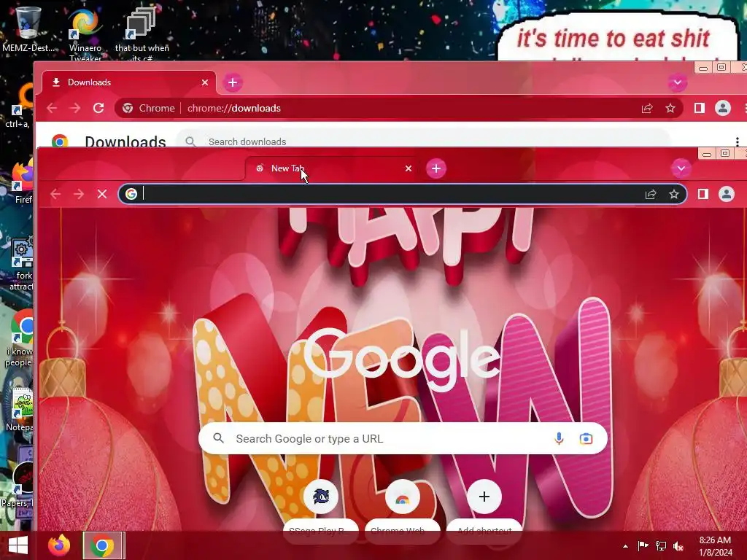The image size is (747, 560).
Task: Select the Papers desktop shortcut
Action: [18, 483]
